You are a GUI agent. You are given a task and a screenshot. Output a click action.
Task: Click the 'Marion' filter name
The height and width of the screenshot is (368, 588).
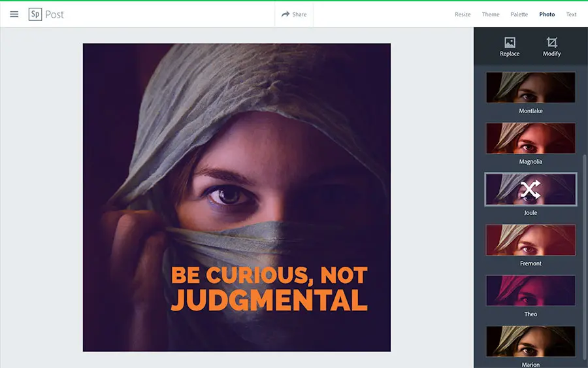(531, 365)
